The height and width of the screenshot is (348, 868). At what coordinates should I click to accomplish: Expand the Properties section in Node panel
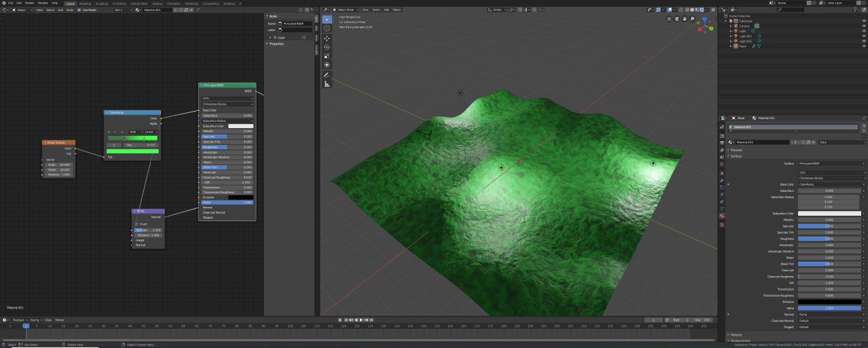276,44
